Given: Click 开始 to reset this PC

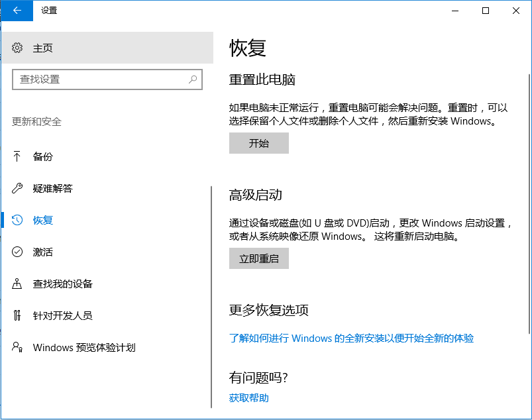Looking at the screenshot, I should [x=258, y=143].
